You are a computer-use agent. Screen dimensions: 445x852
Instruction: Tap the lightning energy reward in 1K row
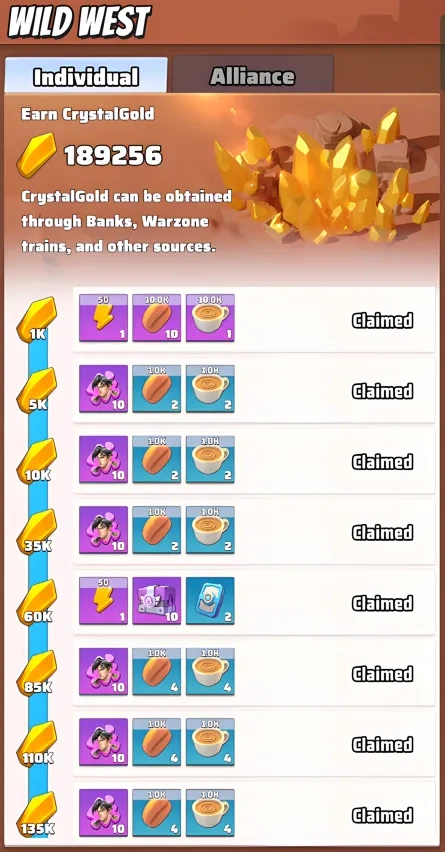103,318
